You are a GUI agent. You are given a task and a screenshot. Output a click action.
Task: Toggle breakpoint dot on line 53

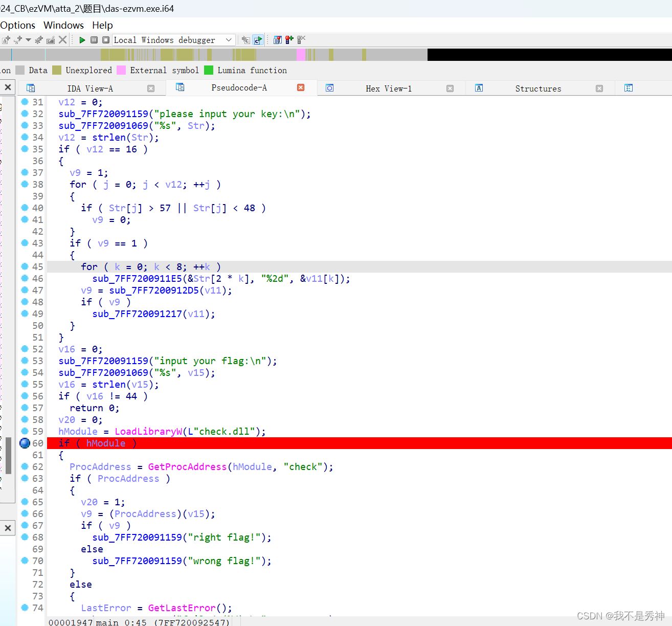pos(25,361)
